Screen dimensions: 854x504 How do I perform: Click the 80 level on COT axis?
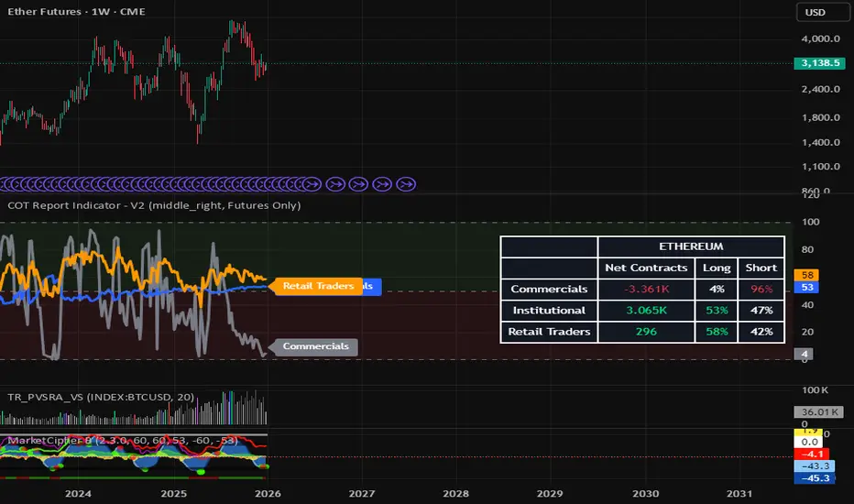coord(808,249)
